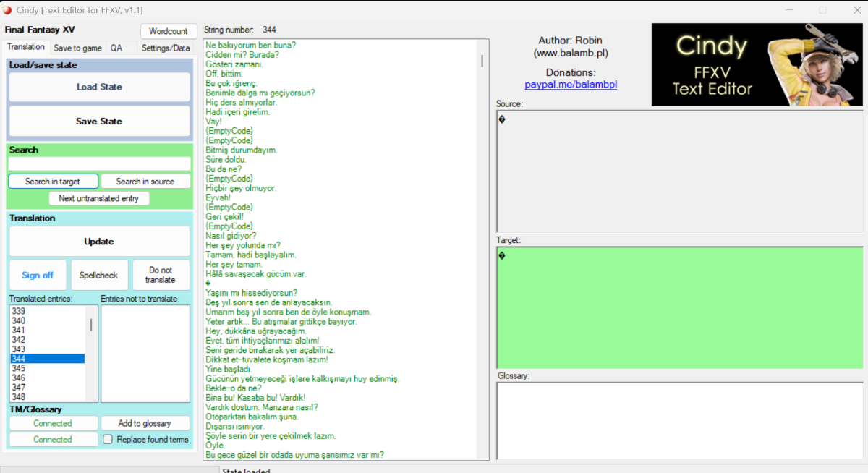Select string 'Bu çok iğrenç.'
868x473 pixels.
[231, 83]
